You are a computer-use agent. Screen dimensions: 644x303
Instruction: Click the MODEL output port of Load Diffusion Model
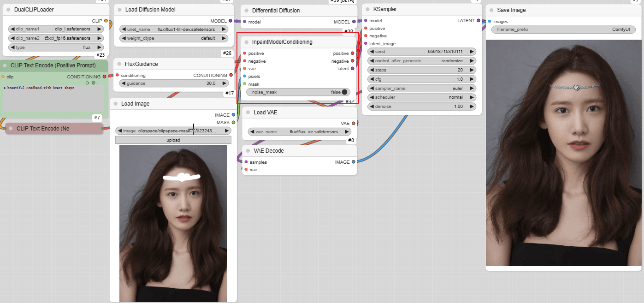[230, 21]
